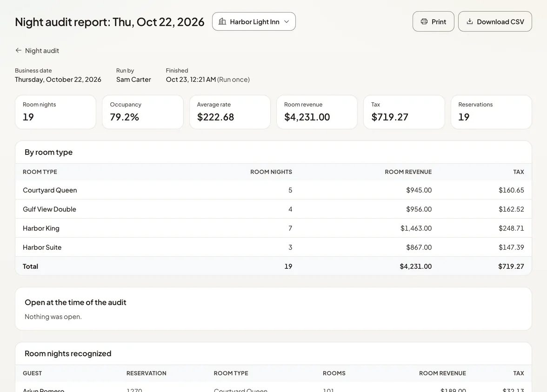The height and width of the screenshot is (392, 547).
Task: Click the ROOM NIGHTS column header
Action: pos(271,172)
